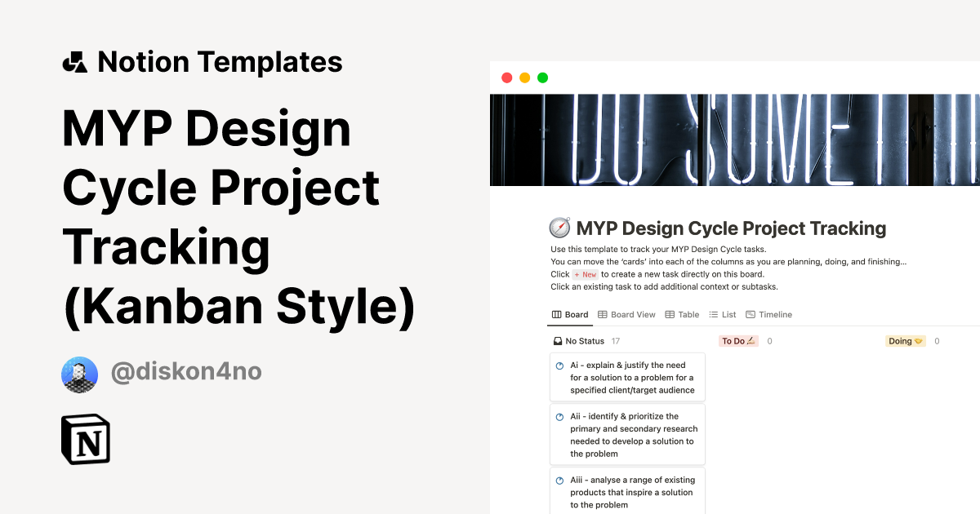Click the No Status column inbox icon
Image resolution: width=980 pixels, height=514 pixels.
558,341
